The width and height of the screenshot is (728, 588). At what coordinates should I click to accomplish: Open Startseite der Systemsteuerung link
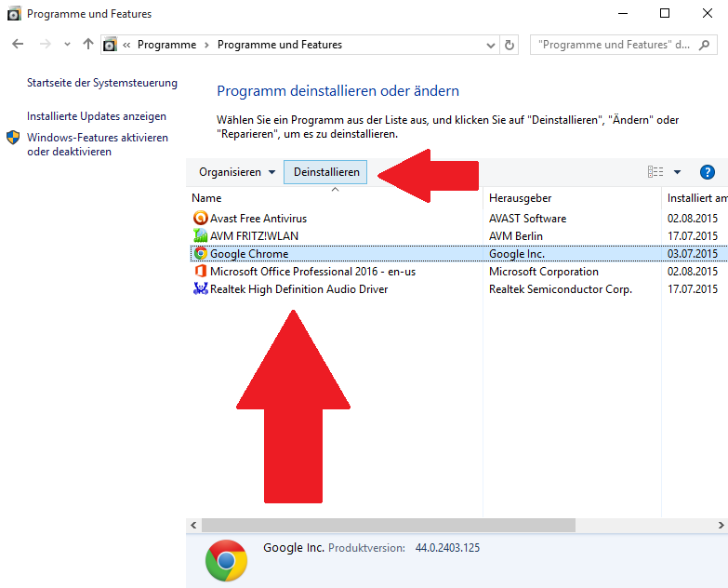(x=102, y=83)
